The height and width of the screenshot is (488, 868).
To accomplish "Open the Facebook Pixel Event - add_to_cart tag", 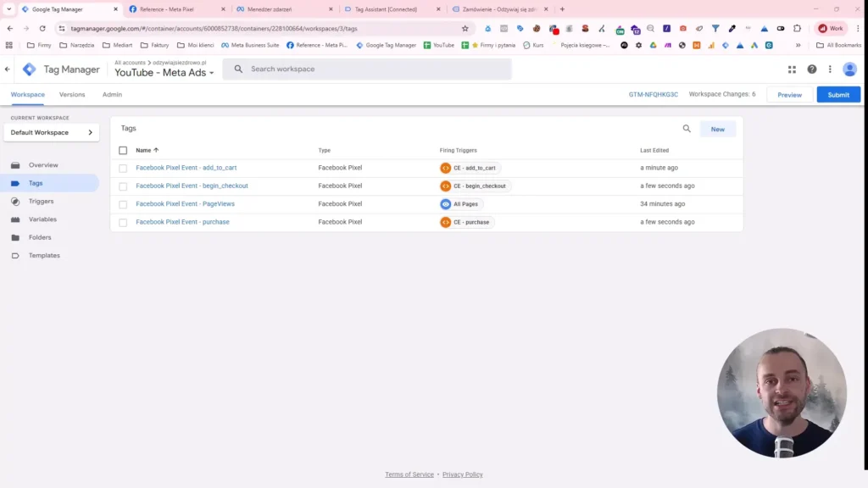I will click(186, 168).
